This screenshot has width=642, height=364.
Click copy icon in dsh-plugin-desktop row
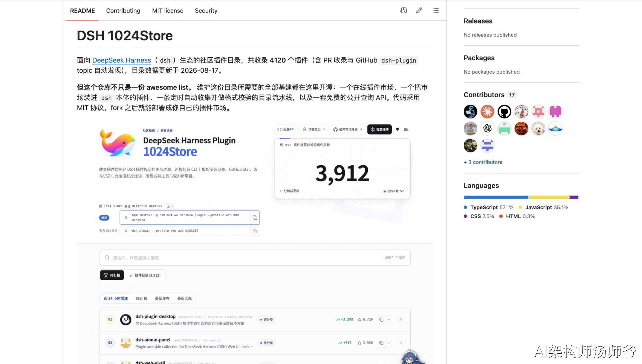click(x=381, y=319)
